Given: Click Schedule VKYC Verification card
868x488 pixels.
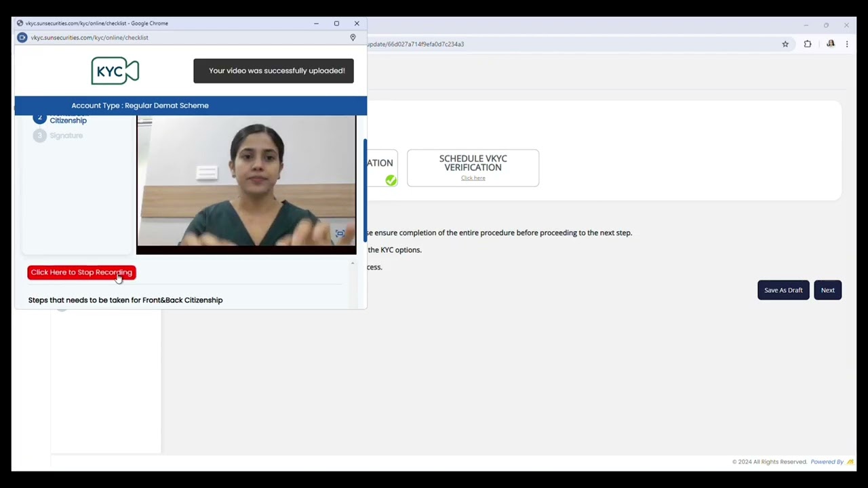Looking at the screenshot, I should pyautogui.click(x=473, y=167).
